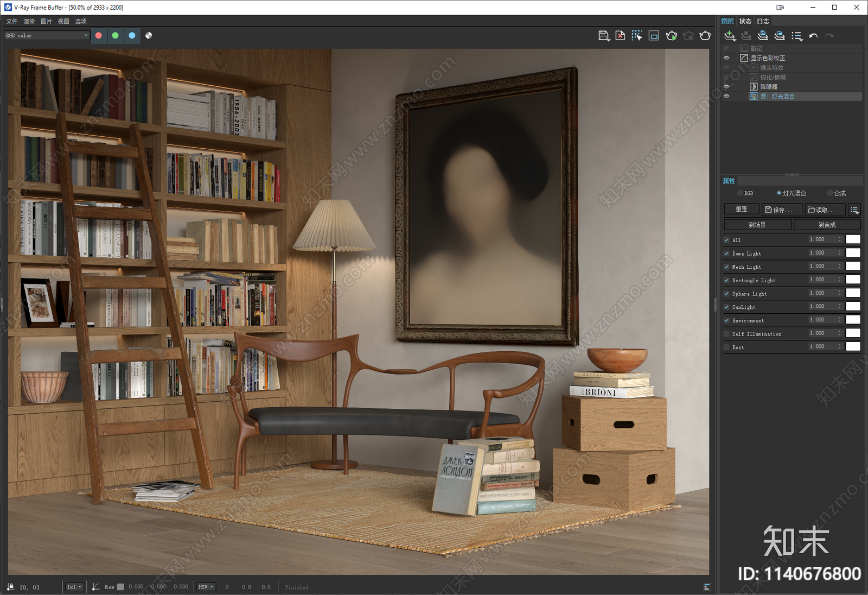Click the 到合成 button
Image resolution: width=868 pixels, height=595 pixels.
pos(827,225)
